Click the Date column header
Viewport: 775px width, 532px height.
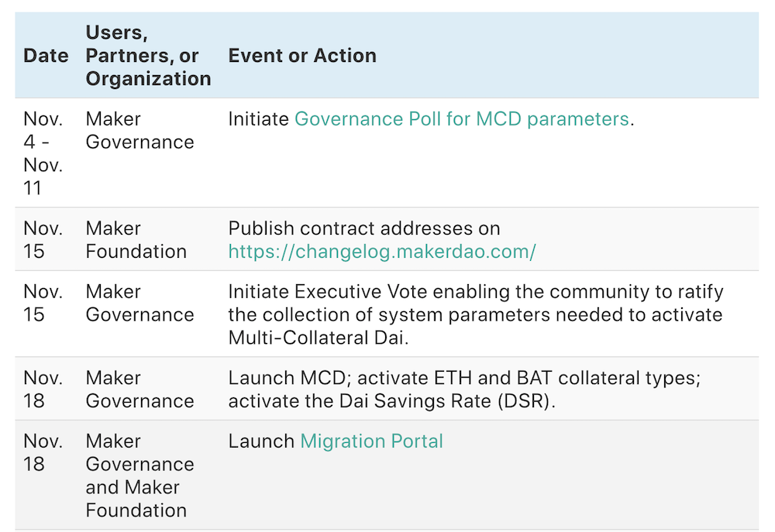coord(46,56)
